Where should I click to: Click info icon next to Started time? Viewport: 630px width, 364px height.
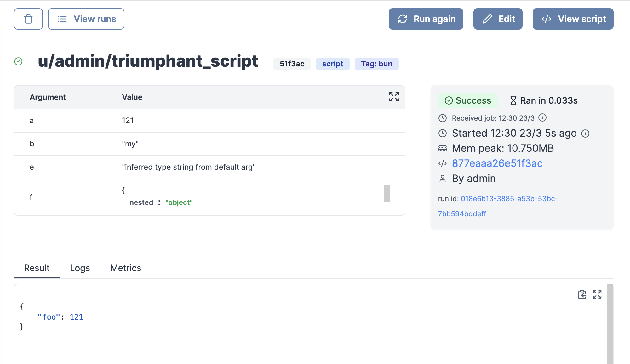pos(585,134)
